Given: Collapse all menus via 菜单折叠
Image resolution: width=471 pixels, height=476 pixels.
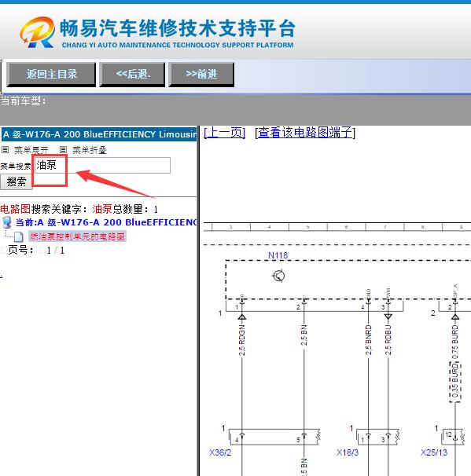Looking at the screenshot, I should 90,150.
